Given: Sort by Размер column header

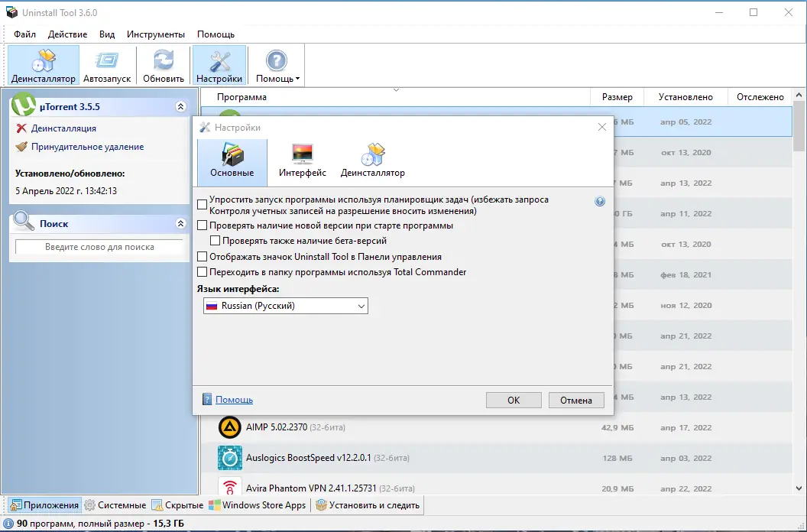Looking at the screenshot, I should [617, 97].
